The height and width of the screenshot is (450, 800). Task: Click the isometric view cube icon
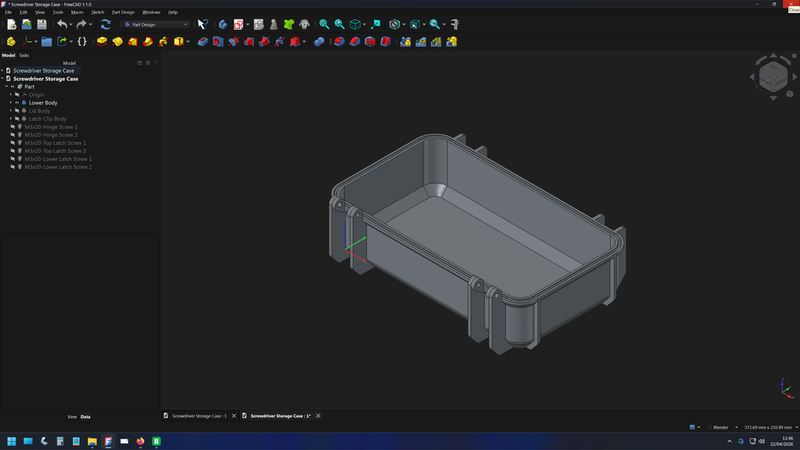pos(355,24)
